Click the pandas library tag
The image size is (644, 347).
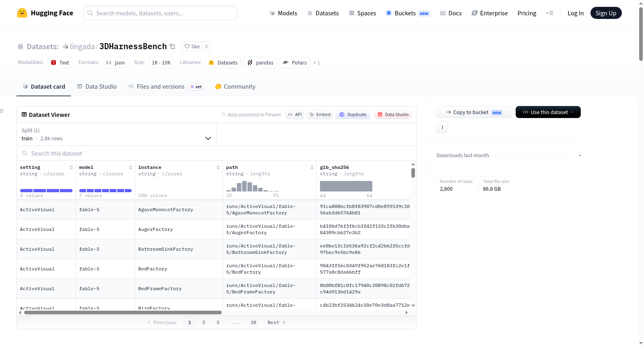pyautogui.click(x=260, y=62)
